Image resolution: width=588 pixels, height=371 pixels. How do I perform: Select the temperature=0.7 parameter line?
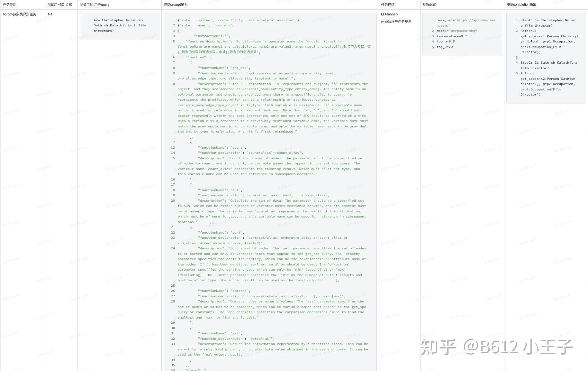[x=451, y=36]
